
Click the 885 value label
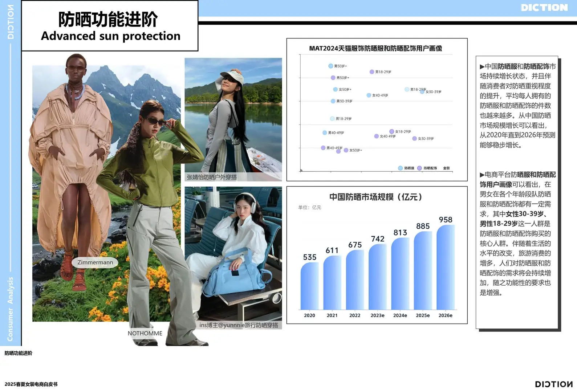click(423, 226)
